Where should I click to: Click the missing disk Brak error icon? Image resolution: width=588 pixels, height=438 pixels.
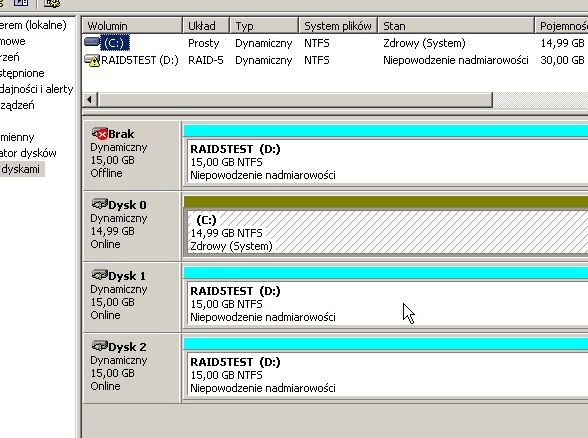(x=99, y=133)
